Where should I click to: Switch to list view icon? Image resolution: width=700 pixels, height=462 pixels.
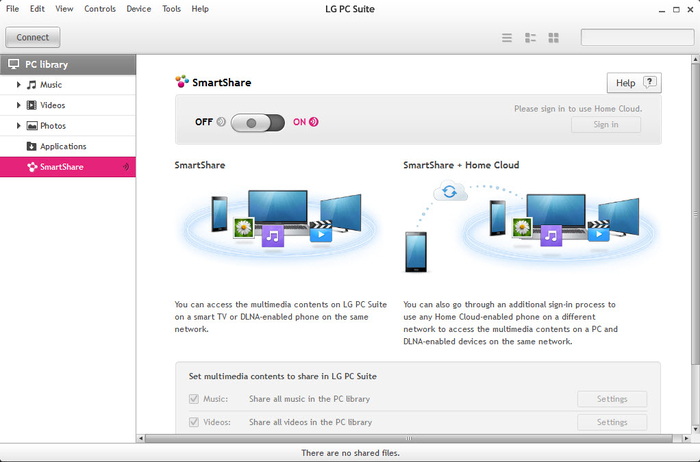507,38
